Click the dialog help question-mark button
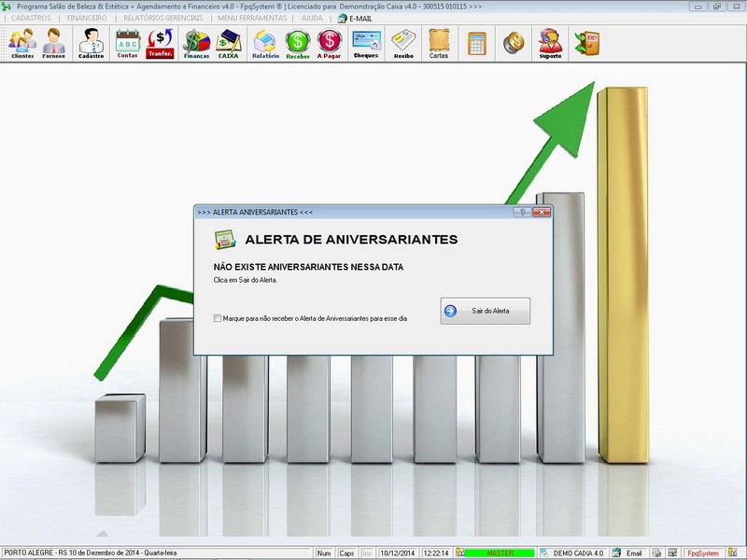The image size is (747, 560). (x=523, y=213)
